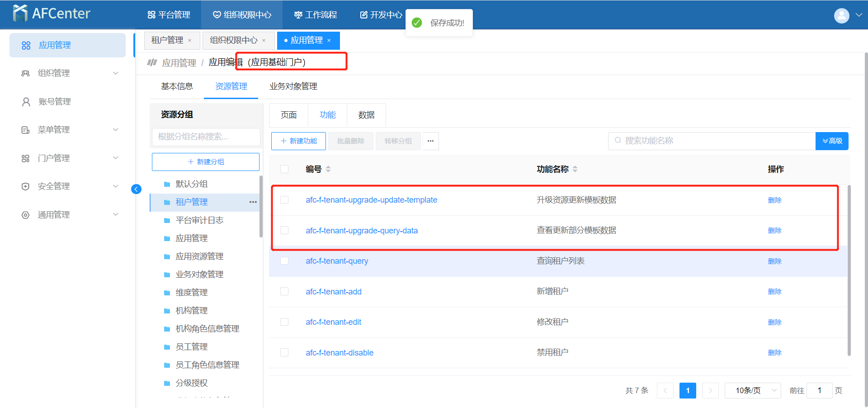Viewport: 868px width, 408px height.
Task: Sort the table by 编号 column
Action: [x=328, y=169]
